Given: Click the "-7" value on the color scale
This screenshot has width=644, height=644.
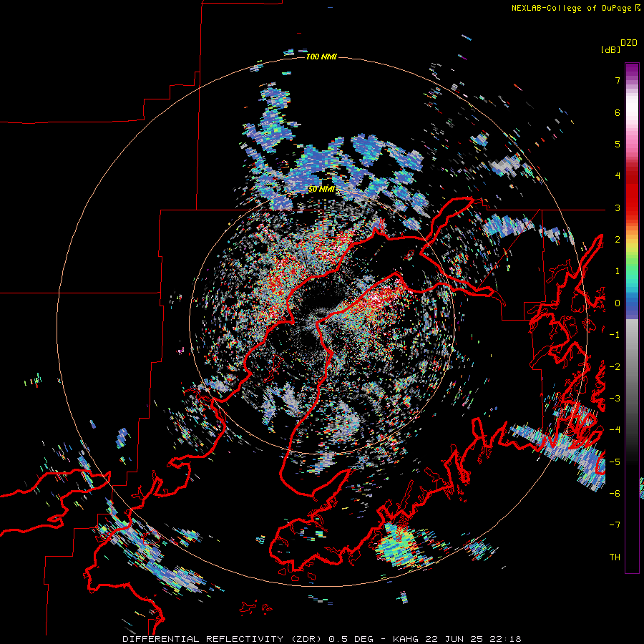Looking at the screenshot, I should point(615,525).
